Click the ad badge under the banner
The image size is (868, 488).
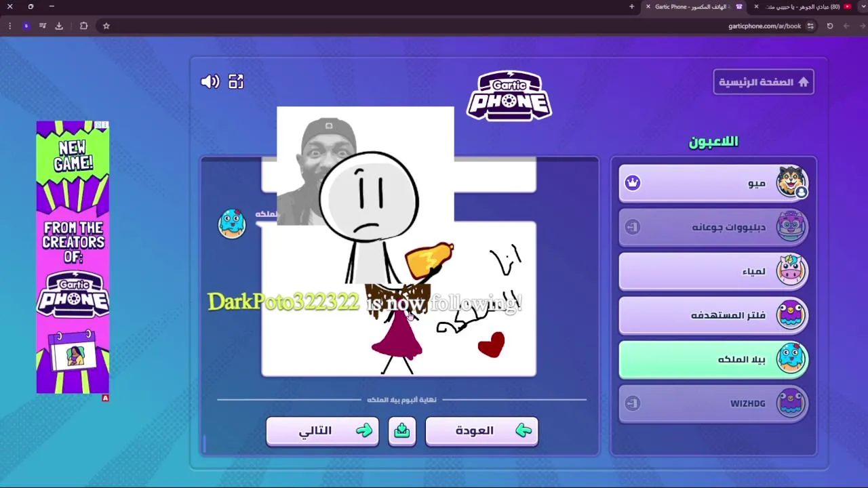tap(105, 398)
